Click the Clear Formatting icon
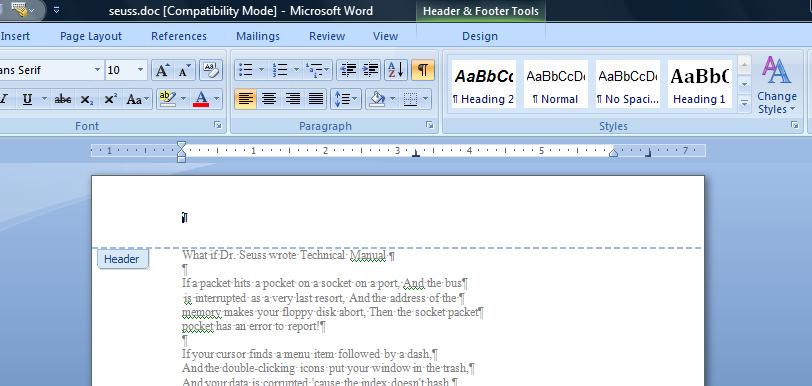812x386 pixels. [210, 70]
